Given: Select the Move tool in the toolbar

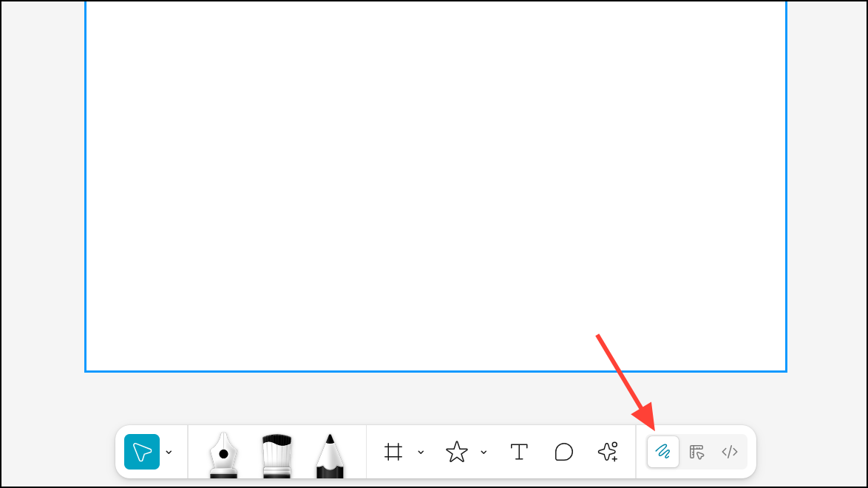Looking at the screenshot, I should click(142, 452).
